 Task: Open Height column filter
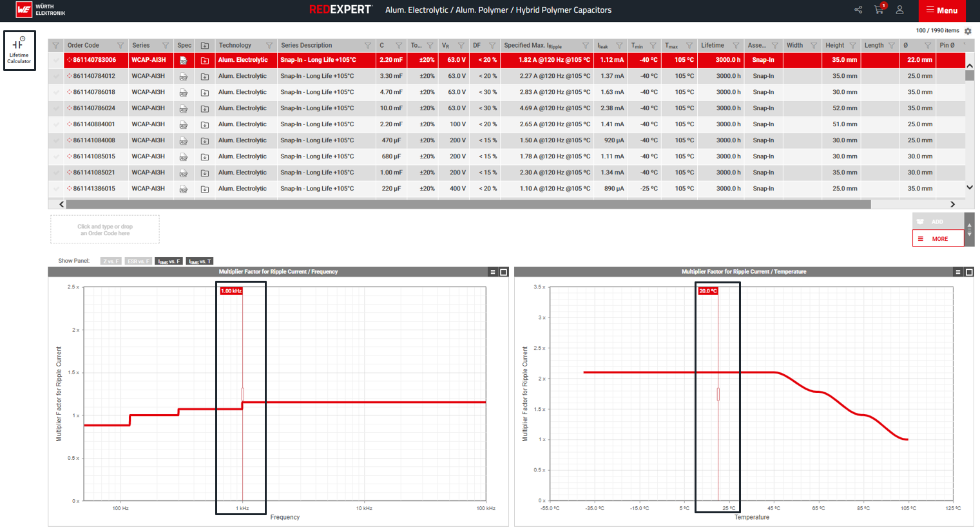[852, 45]
